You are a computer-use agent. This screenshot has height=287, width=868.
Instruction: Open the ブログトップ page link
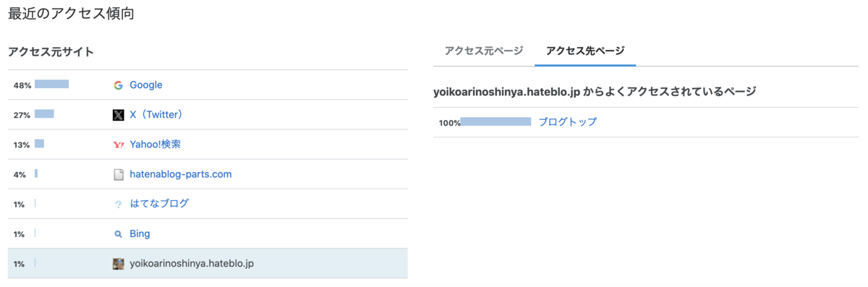tap(568, 122)
